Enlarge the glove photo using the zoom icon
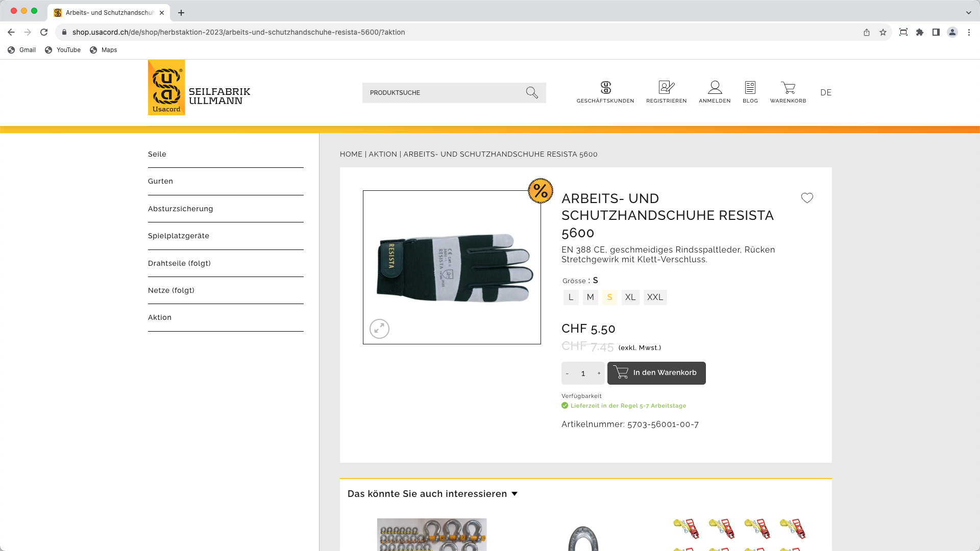 379,329
